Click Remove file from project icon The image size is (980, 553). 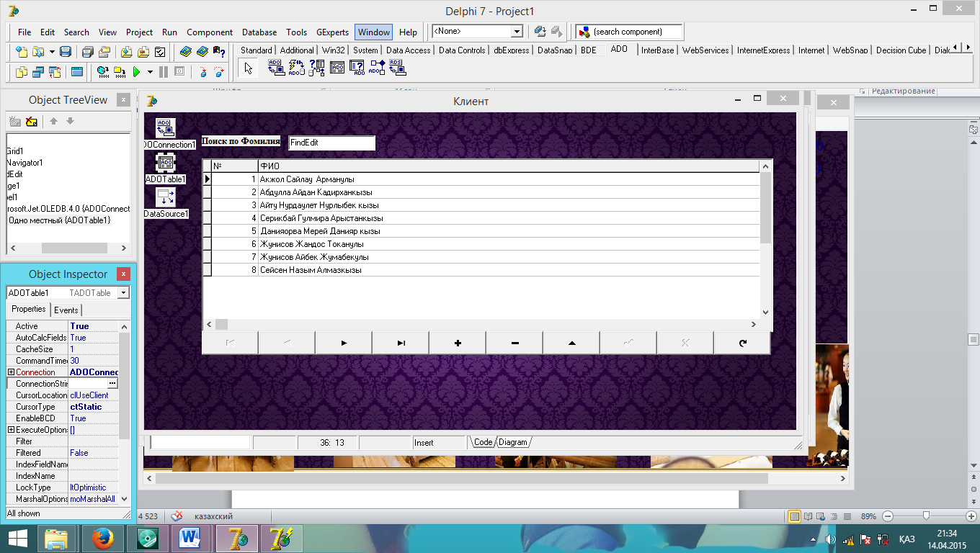(x=143, y=52)
